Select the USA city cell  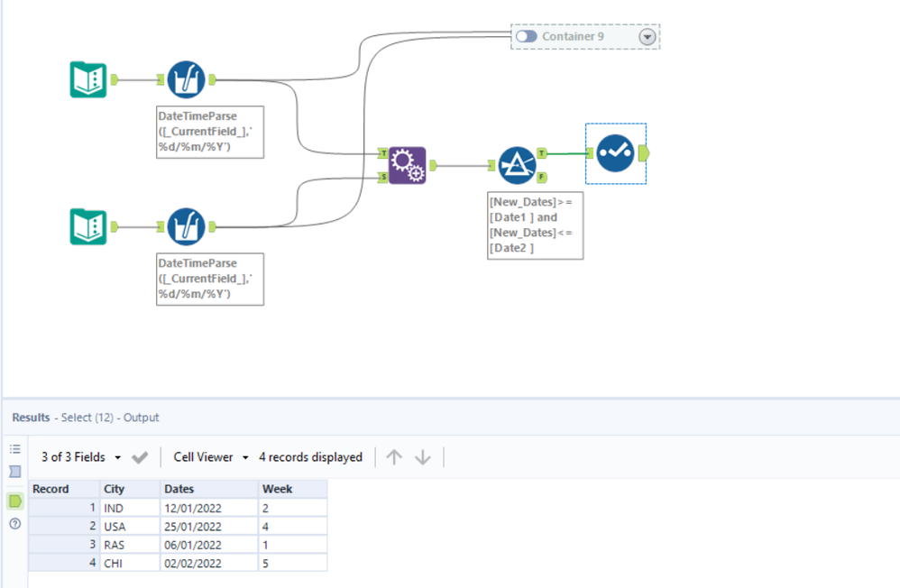(130, 526)
